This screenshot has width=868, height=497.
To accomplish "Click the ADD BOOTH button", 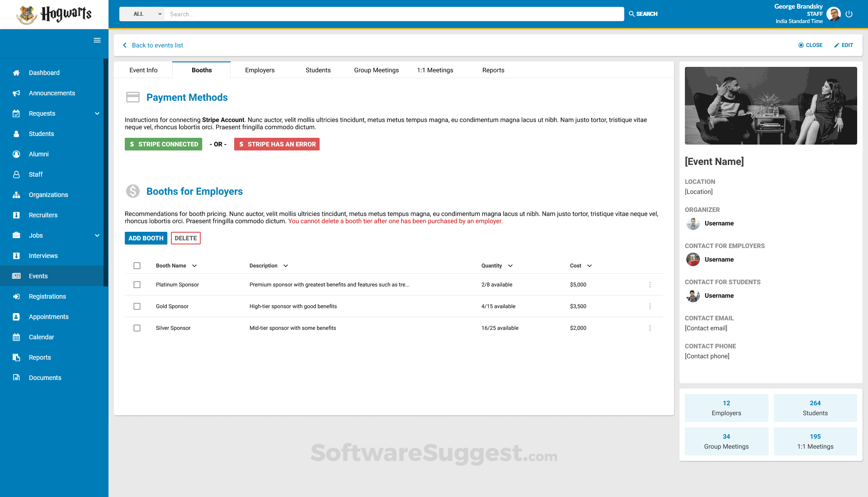I will (146, 238).
